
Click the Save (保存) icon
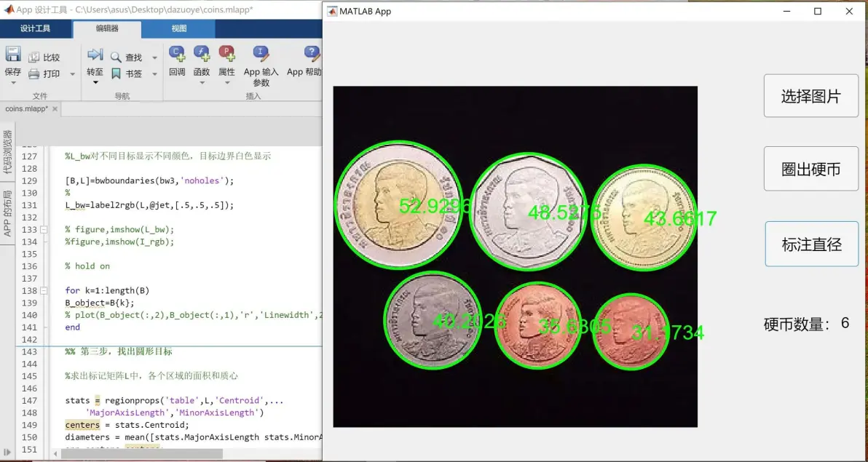(12, 55)
